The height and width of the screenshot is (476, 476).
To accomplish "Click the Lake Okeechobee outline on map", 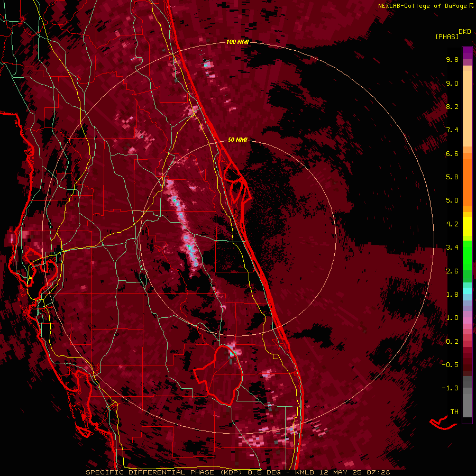I will click(219, 375).
